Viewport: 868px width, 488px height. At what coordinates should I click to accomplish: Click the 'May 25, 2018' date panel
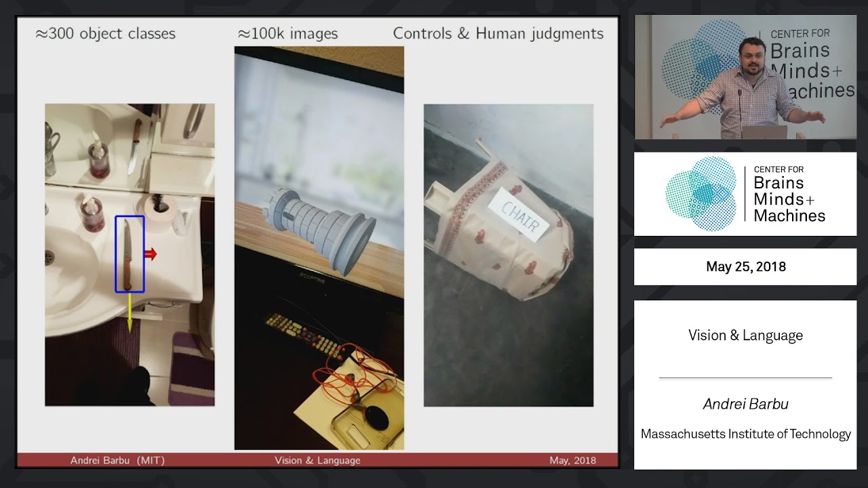(745, 266)
